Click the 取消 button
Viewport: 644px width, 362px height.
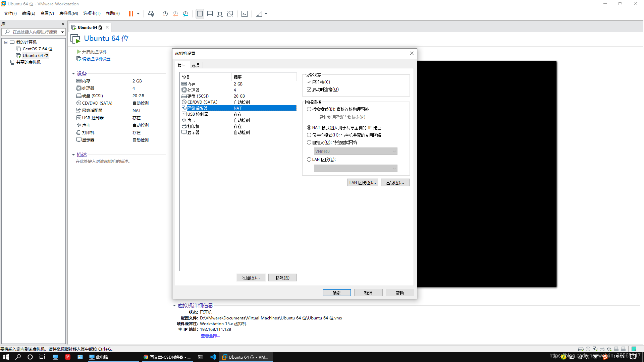click(368, 293)
